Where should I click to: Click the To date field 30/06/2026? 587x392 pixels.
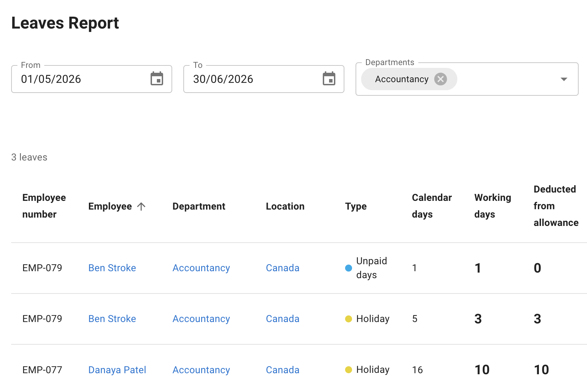point(264,79)
